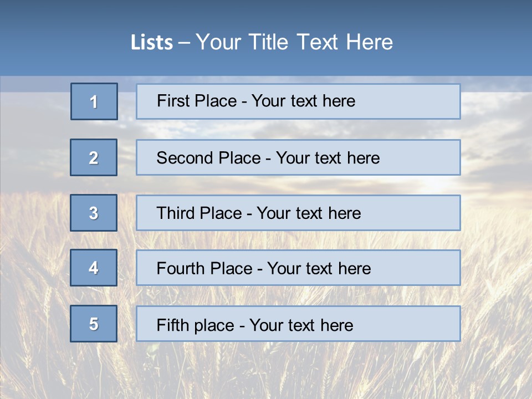Select the number 1 box
This screenshot has width=532, height=399.
94,101
